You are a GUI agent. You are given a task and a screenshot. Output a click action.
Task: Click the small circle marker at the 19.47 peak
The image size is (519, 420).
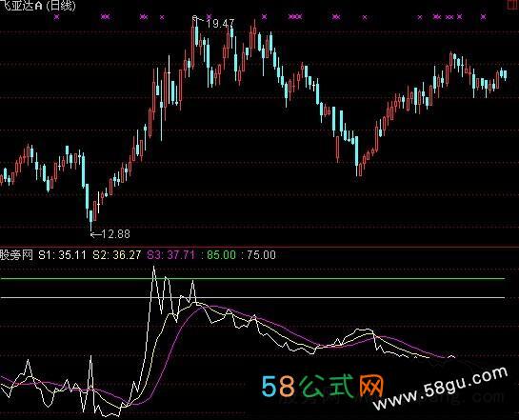coord(195,17)
